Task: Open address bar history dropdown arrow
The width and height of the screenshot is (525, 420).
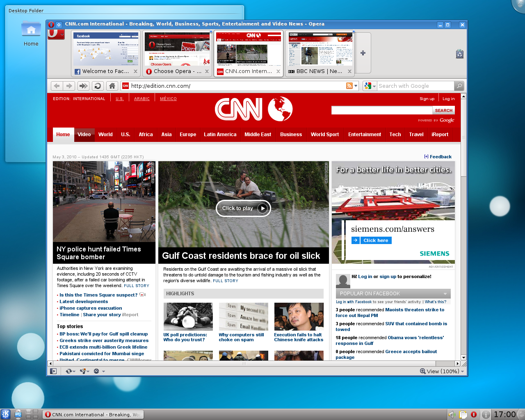Action: pos(356,86)
